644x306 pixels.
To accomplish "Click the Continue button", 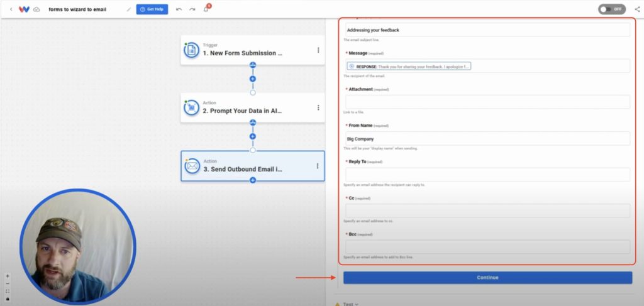I will 487,278.
